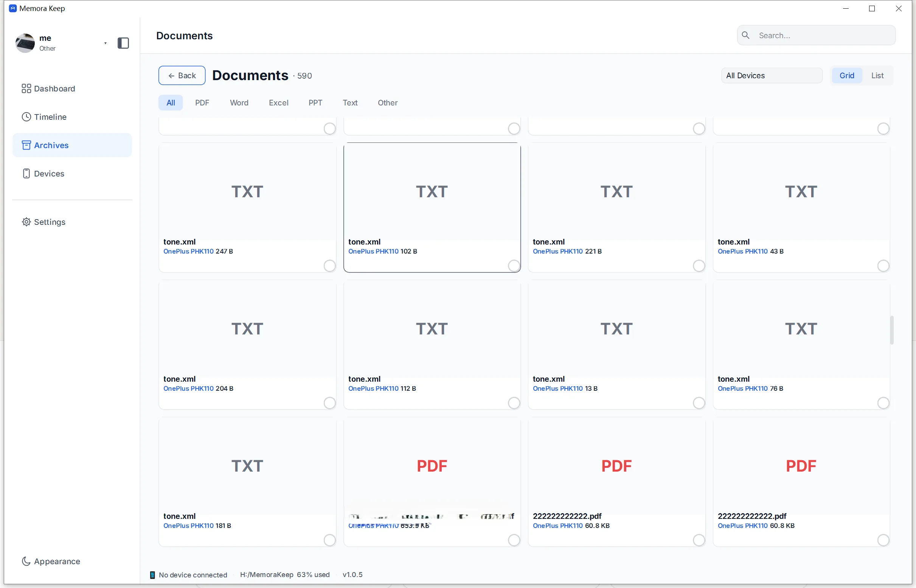
Task: Switch to Grid view
Action: pos(846,76)
